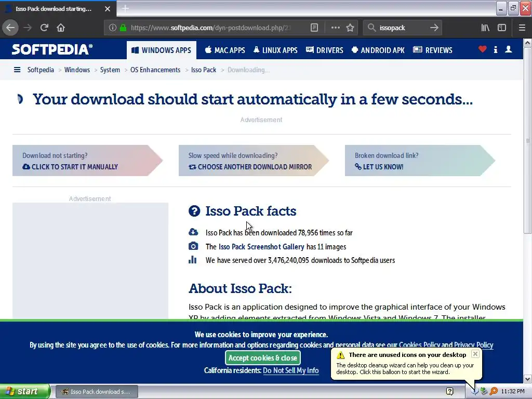The height and width of the screenshot is (399, 532).
Task: Open the page actions three-dot menu
Action: pyautogui.click(x=335, y=28)
